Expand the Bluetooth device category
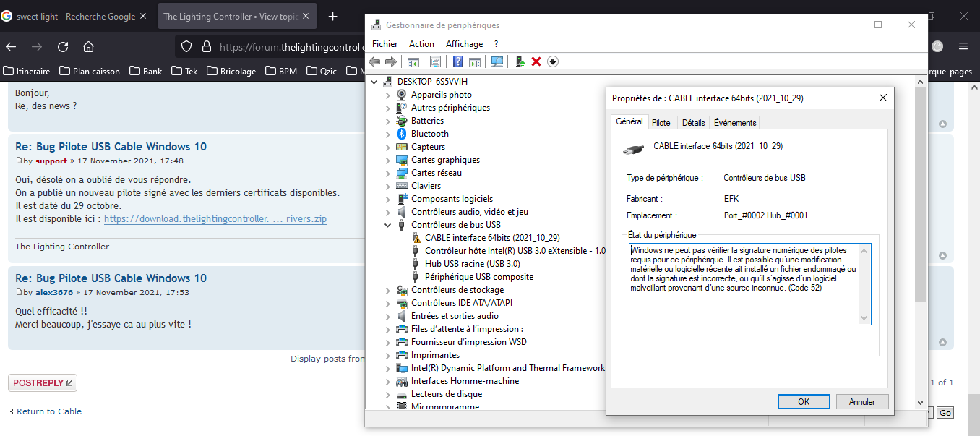This screenshot has height=436, width=980. (x=387, y=134)
